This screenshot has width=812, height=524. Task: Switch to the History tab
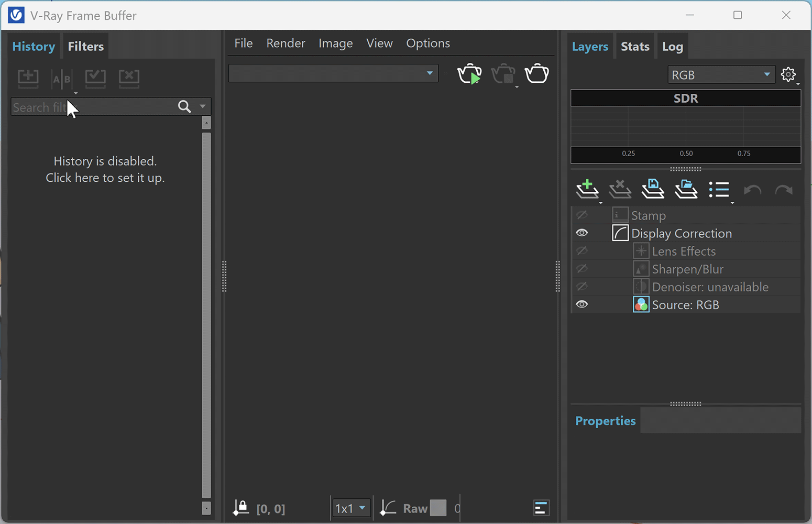coord(34,46)
